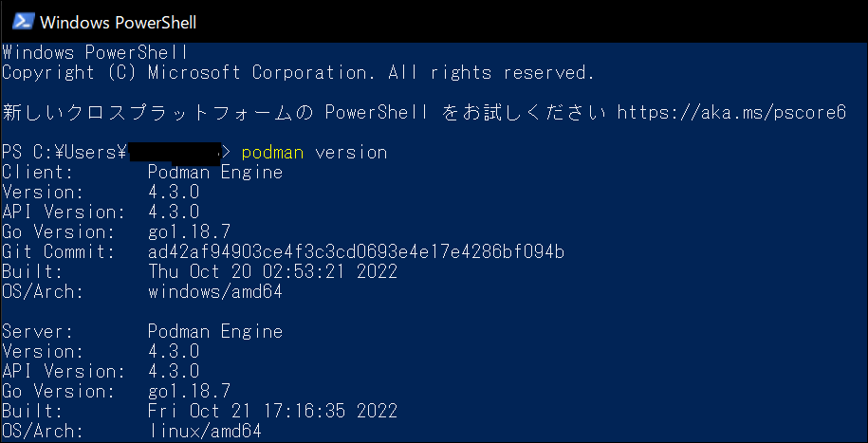Click the Server Built date Fri Oct 21
The width and height of the screenshot is (868, 443).
pyautogui.click(x=272, y=412)
